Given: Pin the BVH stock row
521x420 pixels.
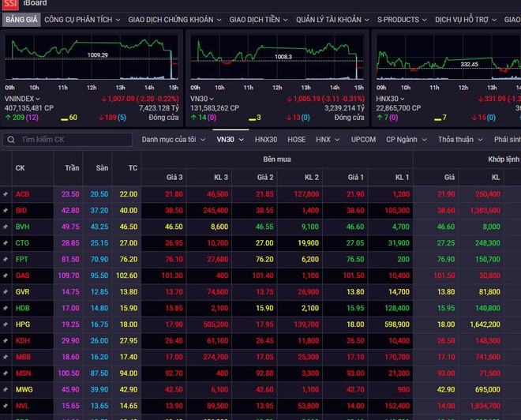Looking at the screenshot, I should click(x=6, y=226).
